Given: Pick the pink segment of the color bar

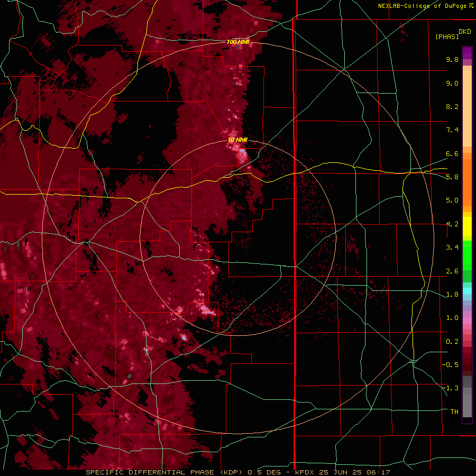Looking at the screenshot, I should pyautogui.click(x=467, y=321).
